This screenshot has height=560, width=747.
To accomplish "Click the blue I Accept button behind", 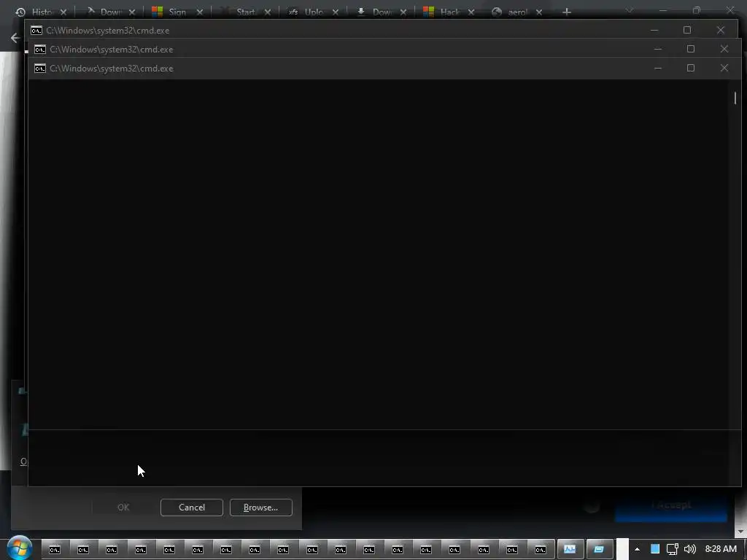I will coord(671,506).
